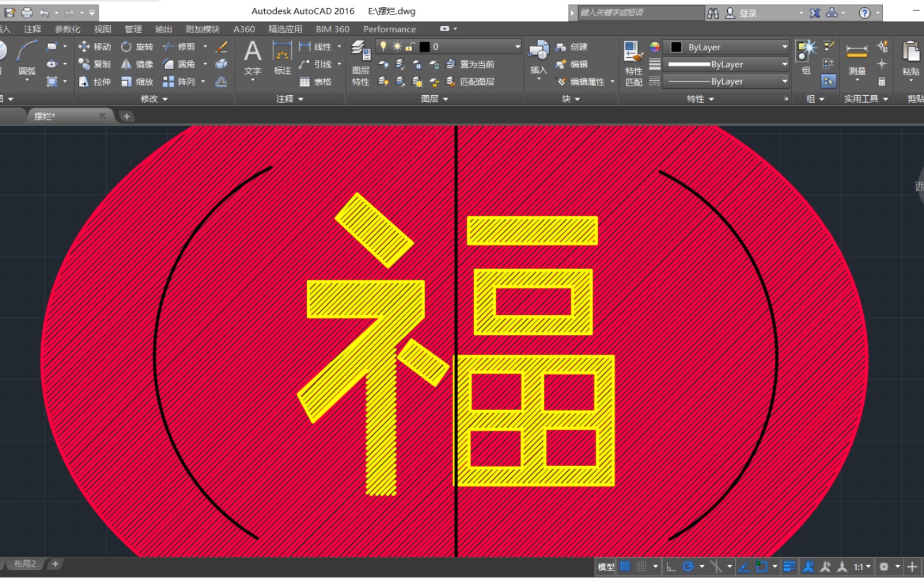Open the View (视图) ribbon tab
Image resolution: width=924 pixels, height=578 pixels.
[x=103, y=29]
